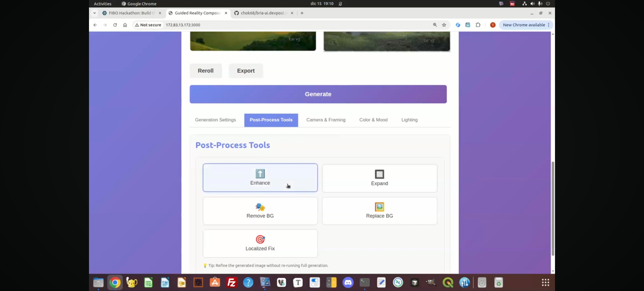Click the Reroll button
This screenshot has height=291, width=644.
pos(205,71)
